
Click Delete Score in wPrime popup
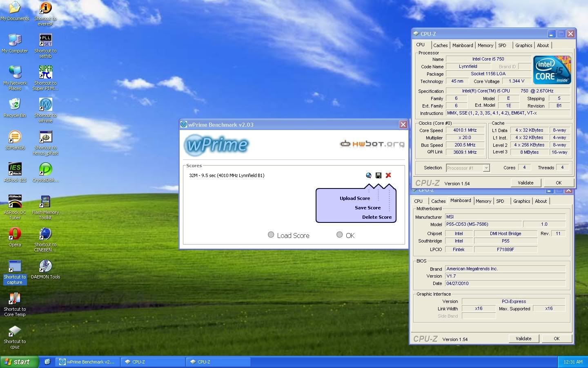377,217
